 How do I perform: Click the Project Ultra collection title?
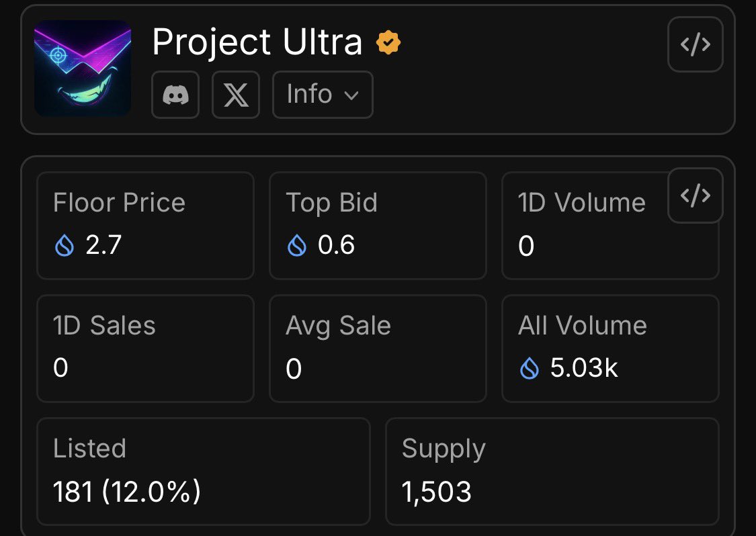point(257,43)
